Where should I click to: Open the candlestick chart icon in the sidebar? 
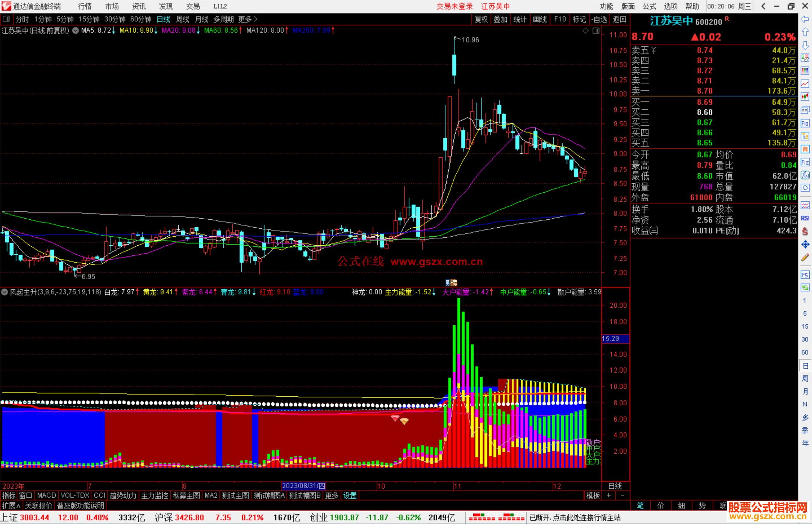pyautogui.click(x=805, y=97)
